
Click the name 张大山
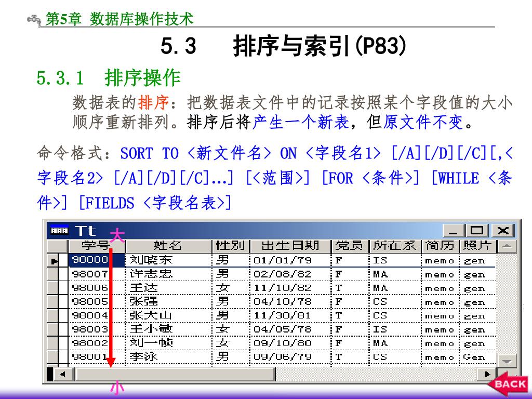151,315
